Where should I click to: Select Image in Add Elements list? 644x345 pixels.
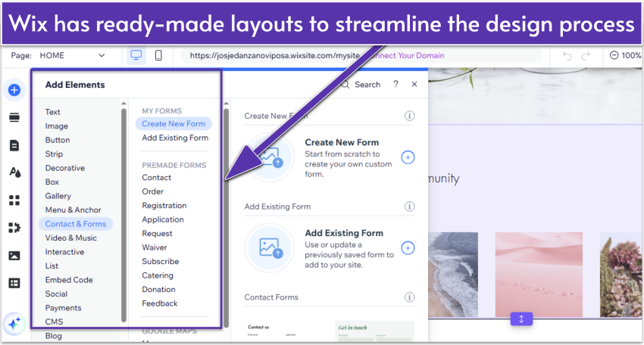click(x=57, y=126)
